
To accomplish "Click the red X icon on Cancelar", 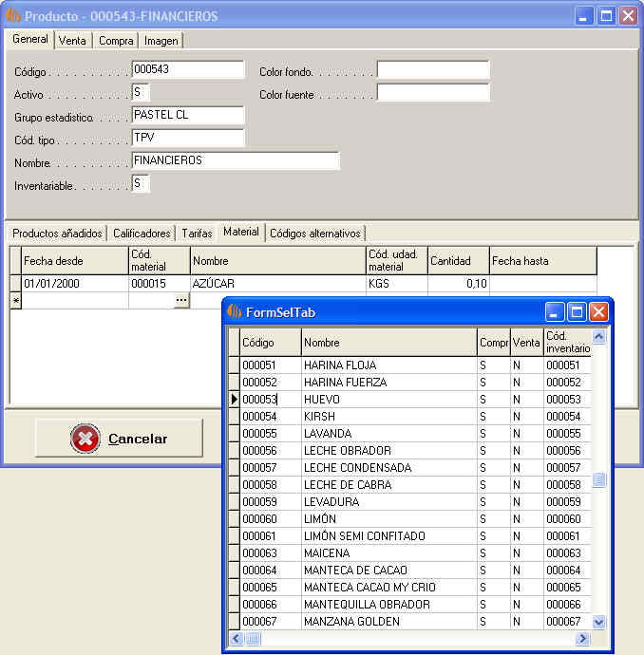I will (x=85, y=439).
